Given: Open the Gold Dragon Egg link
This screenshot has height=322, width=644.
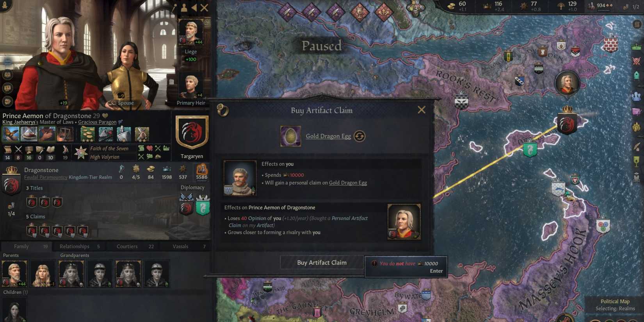Looking at the screenshot, I should [328, 136].
